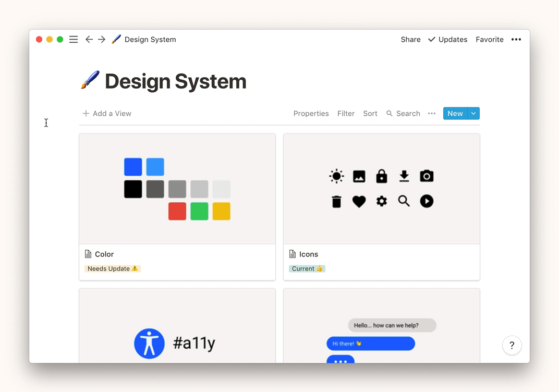Click the help question mark button
This screenshot has height=392, width=559.
click(512, 345)
